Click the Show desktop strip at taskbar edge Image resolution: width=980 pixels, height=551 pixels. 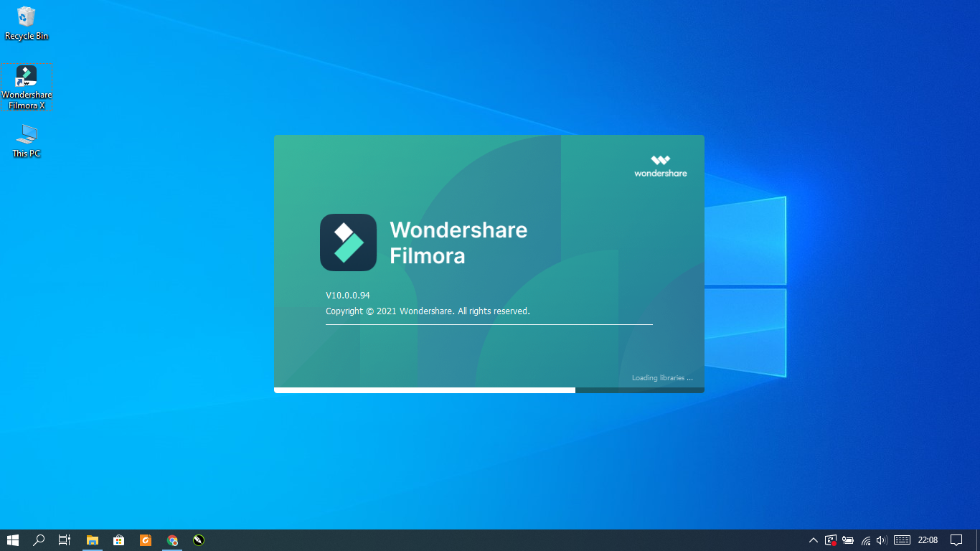pos(978,540)
